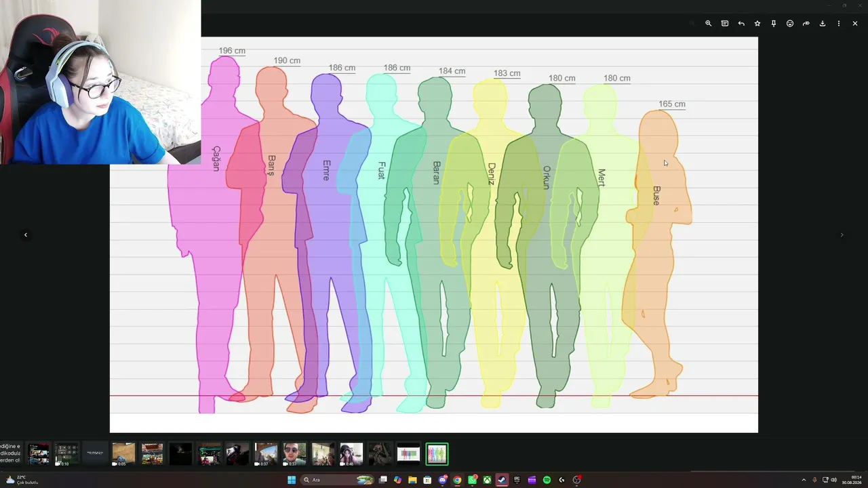Switch to Discord on the taskbar
868x488 pixels.
(x=442, y=480)
